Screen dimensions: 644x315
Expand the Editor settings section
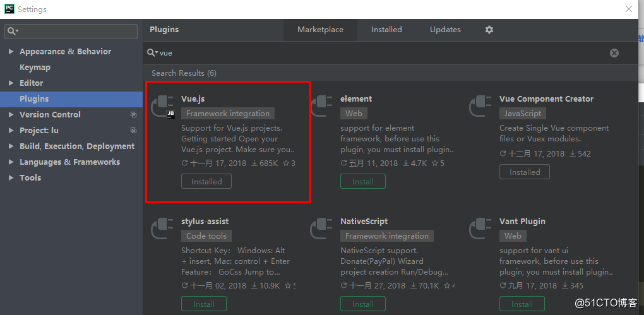11,83
